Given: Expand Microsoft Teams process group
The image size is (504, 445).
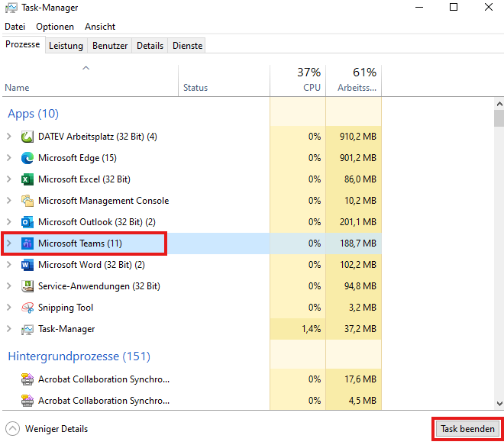Looking at the screenshot, I should tap(9, 243).
